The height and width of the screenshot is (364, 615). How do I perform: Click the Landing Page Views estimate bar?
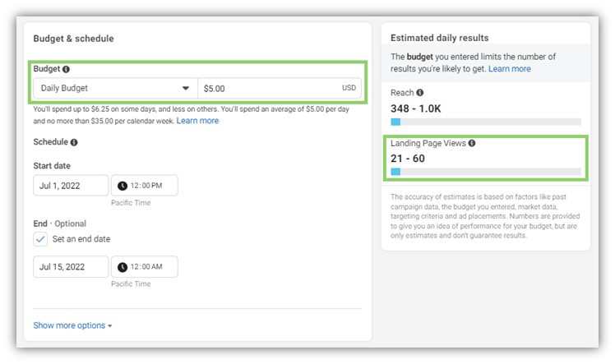485,172
